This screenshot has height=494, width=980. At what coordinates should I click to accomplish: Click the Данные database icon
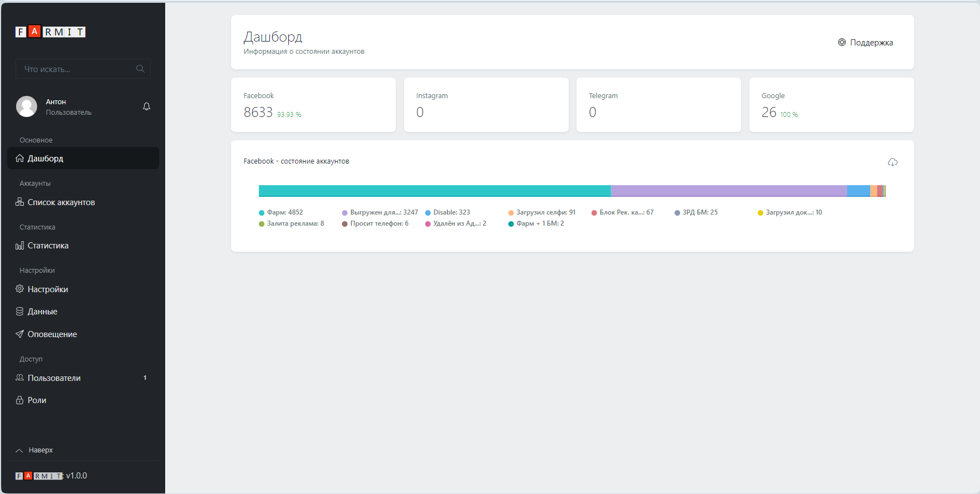pos(20,312)
